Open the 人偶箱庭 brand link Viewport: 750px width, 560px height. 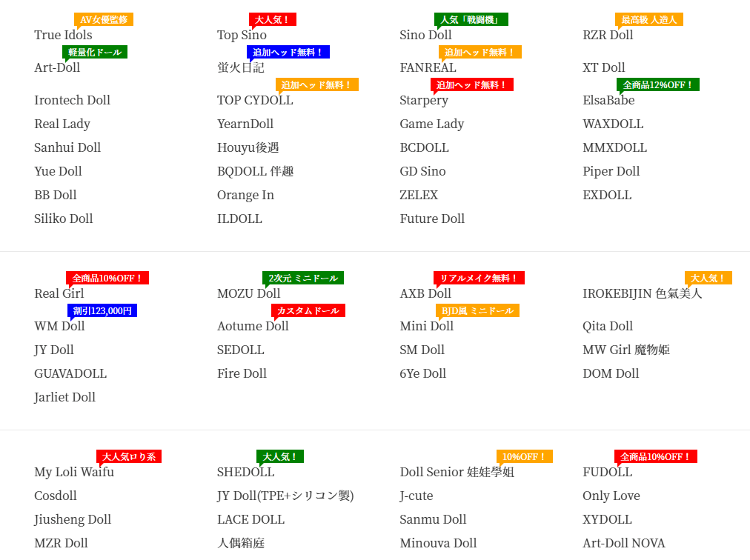(240, 543)
